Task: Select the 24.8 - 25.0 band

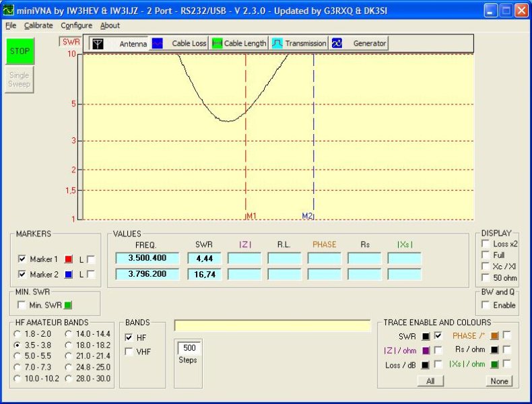Action: (x=69, y=368)
